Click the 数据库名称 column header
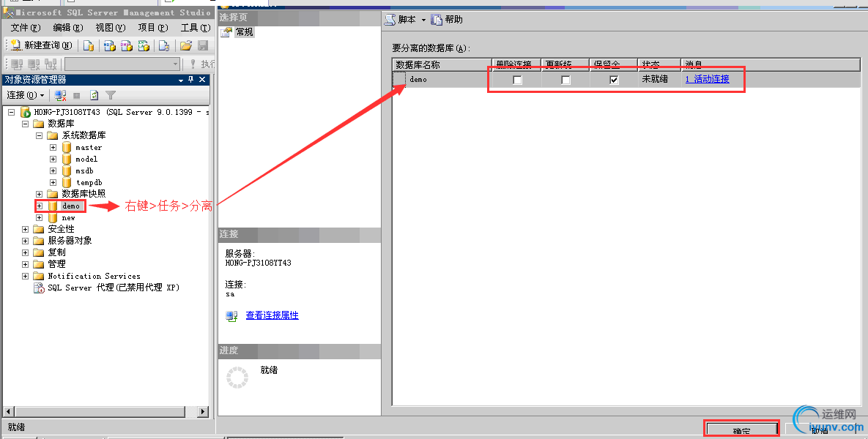The image size is (868, 439). click(442, 65)
